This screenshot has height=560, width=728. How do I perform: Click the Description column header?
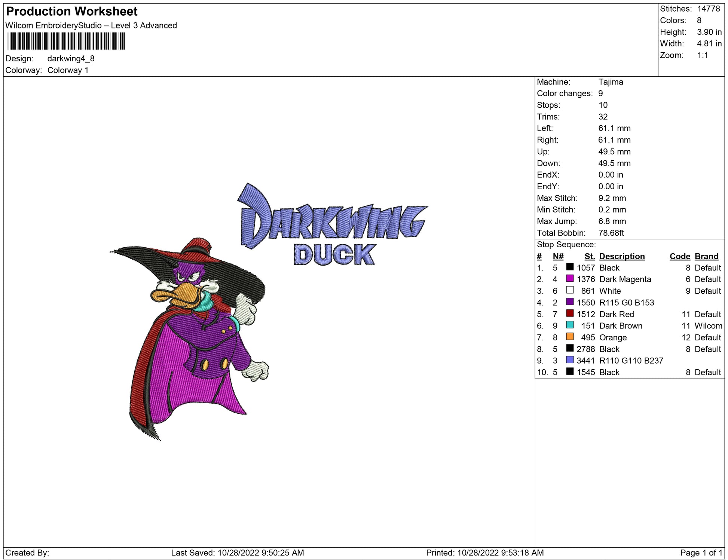[x=622, y=256]
